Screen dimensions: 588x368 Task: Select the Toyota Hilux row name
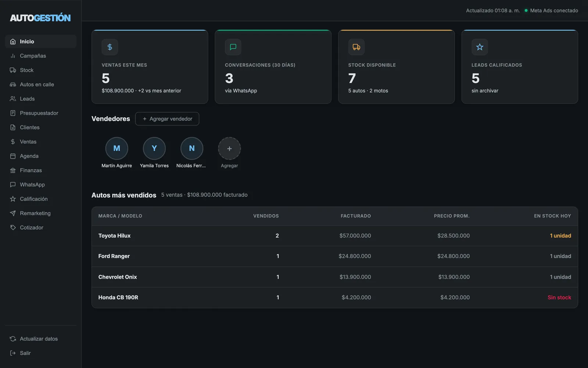click(114, 236)
